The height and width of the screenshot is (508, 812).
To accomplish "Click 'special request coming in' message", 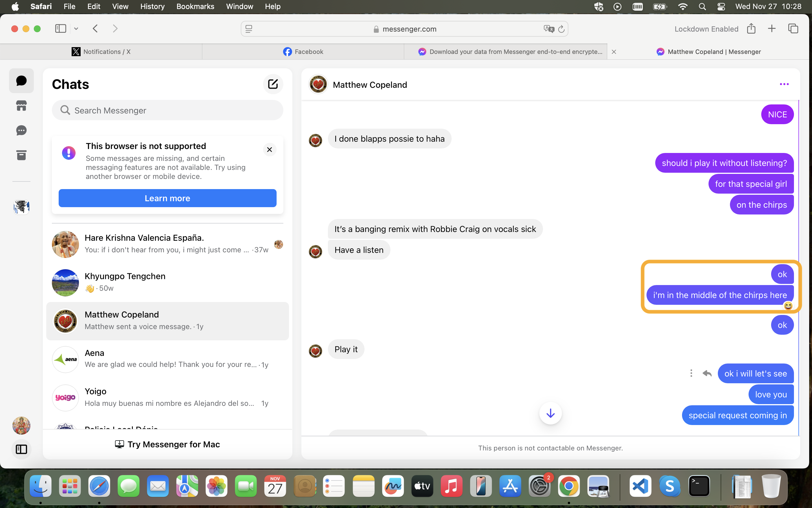I will click(x=738, y=415).
